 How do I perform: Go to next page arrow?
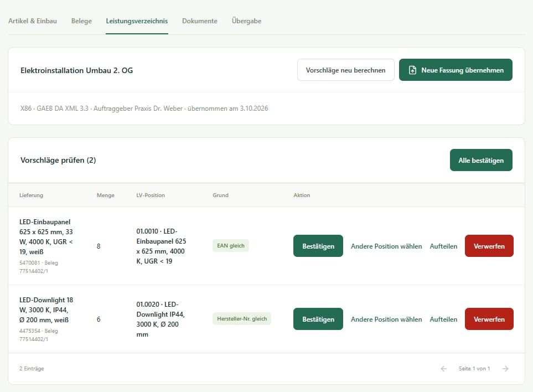(505, 369)
